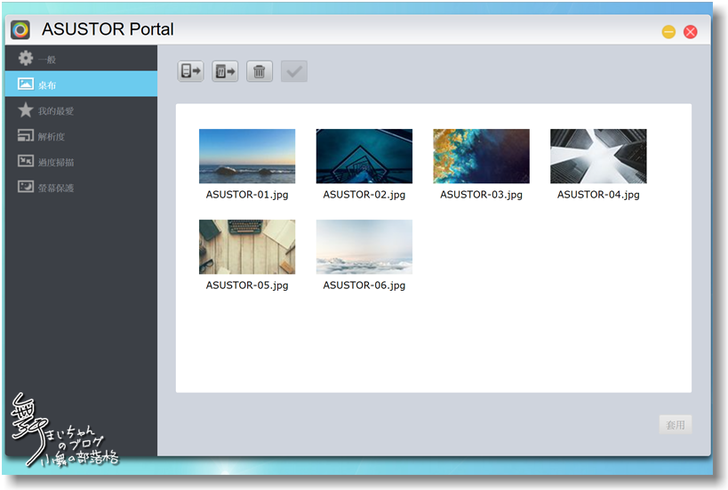Pick the ASUSTOR-03.jpg aerial wallpaper
This screenshot has width=728, height=490.
coord(481,156)
